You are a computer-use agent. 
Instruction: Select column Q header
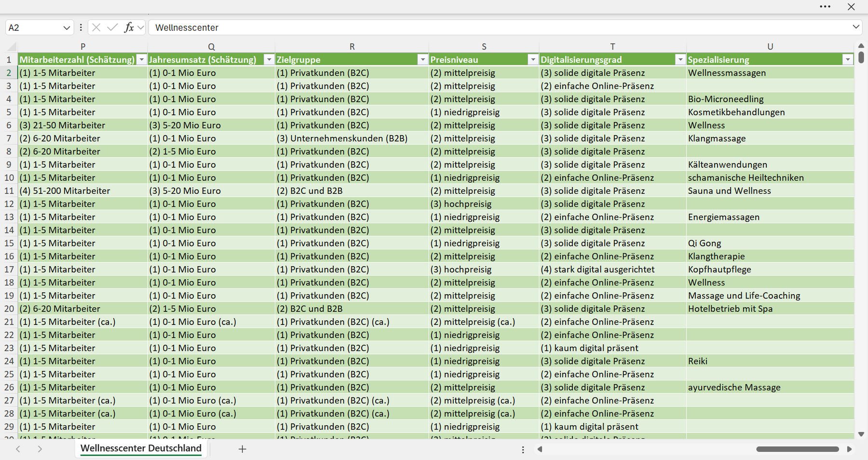pos(211,47)
